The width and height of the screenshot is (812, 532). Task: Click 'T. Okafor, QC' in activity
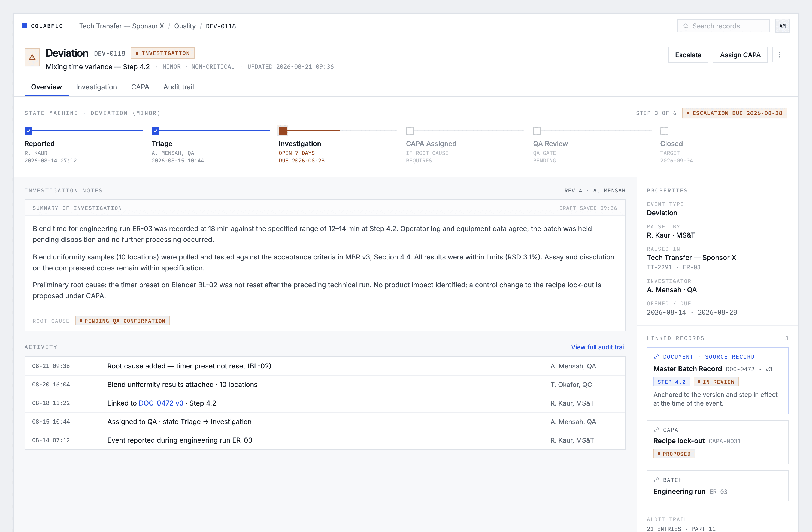pos(571,385)
